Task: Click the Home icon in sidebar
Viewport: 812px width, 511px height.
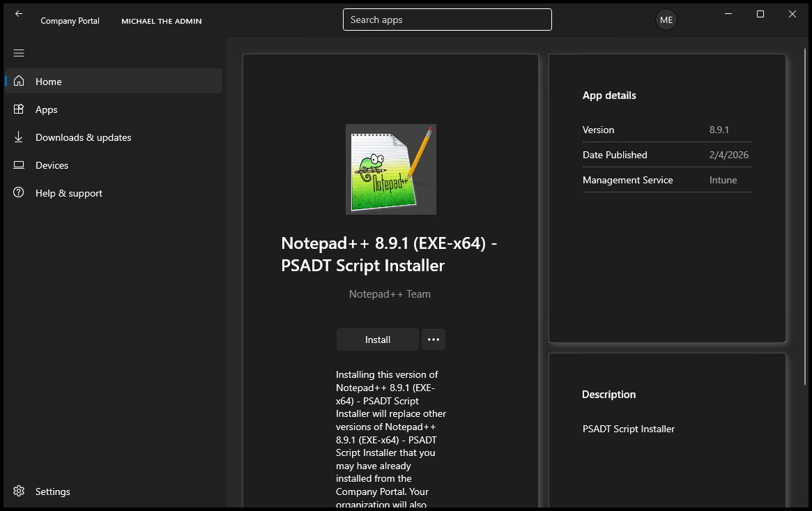Action: click(19, 81)
